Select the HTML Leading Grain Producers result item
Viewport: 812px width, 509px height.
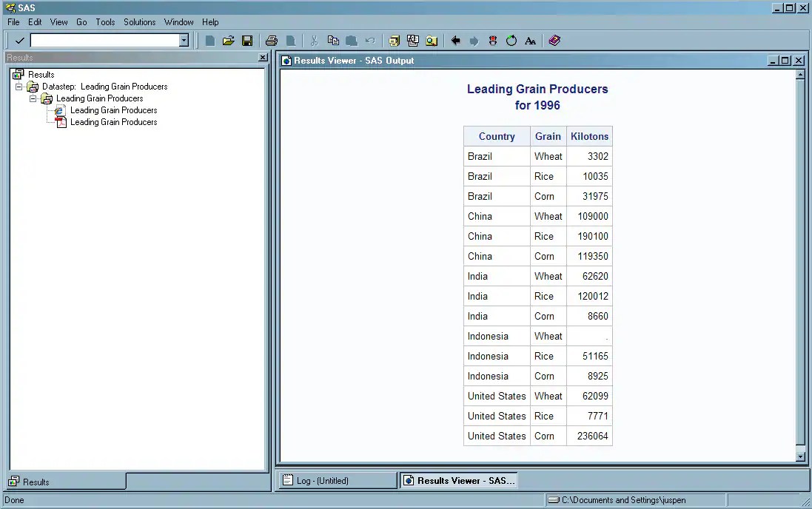(x=113, y=109)
